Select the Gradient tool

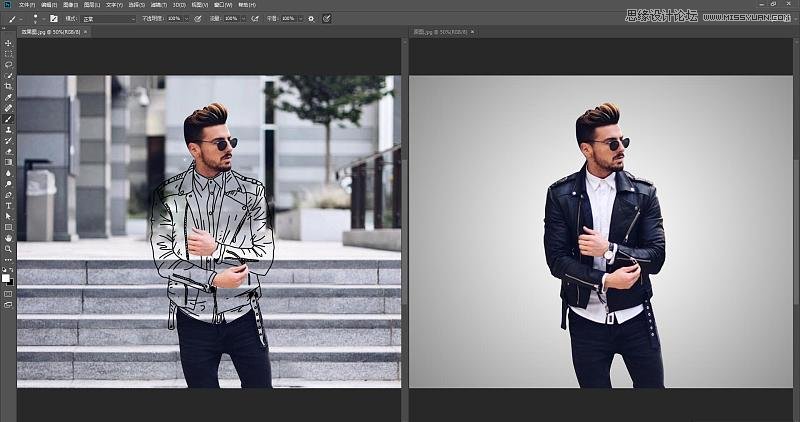[x=8, y=162]
